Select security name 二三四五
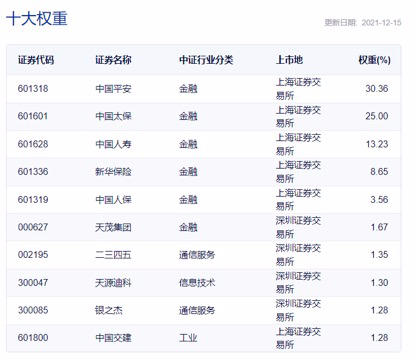Image resolution: width=418 pixels, height=360 pixels. pos(113,255)
